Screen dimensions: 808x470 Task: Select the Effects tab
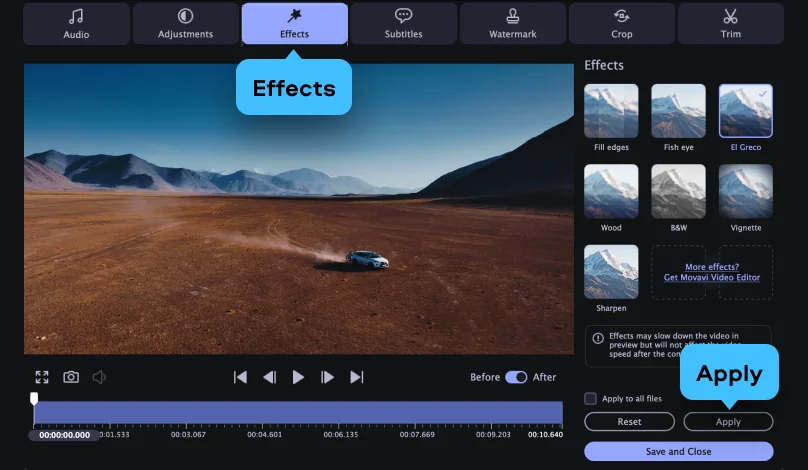coord(294,24)
